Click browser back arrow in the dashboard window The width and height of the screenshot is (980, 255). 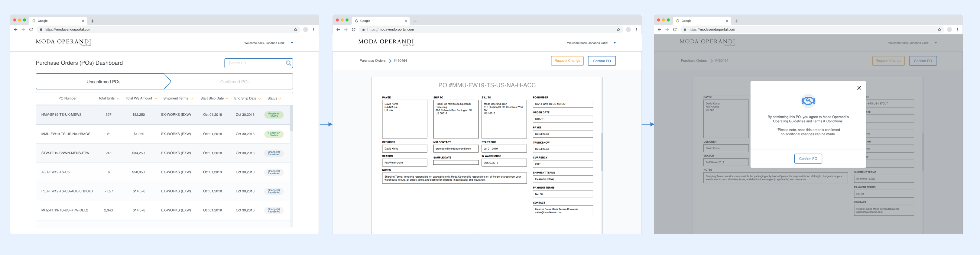pyautogui.click(x=16, y=30)
